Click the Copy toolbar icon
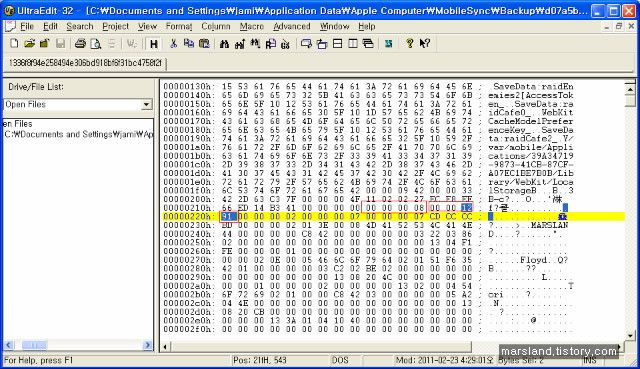This screenshot has height=369, width=640. coord(189,43)
